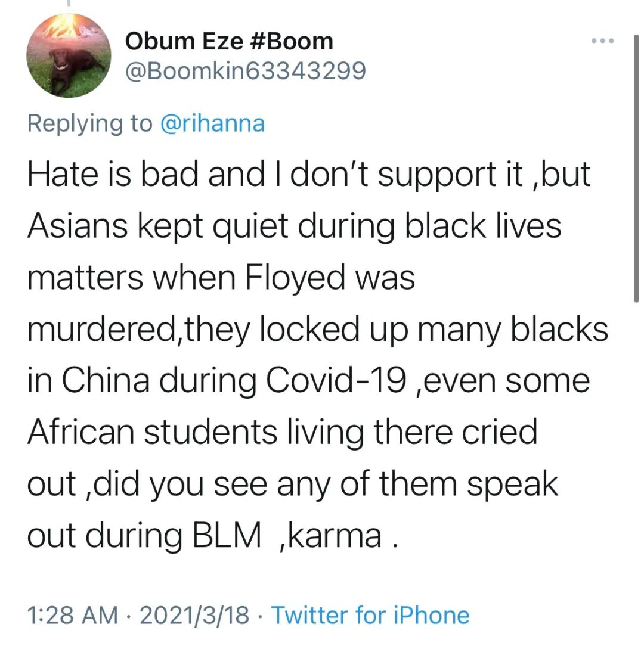This screenshot has height=649, width=644.
Task: Click the 2021/3/18 tweet date
Action: [194, 614]
